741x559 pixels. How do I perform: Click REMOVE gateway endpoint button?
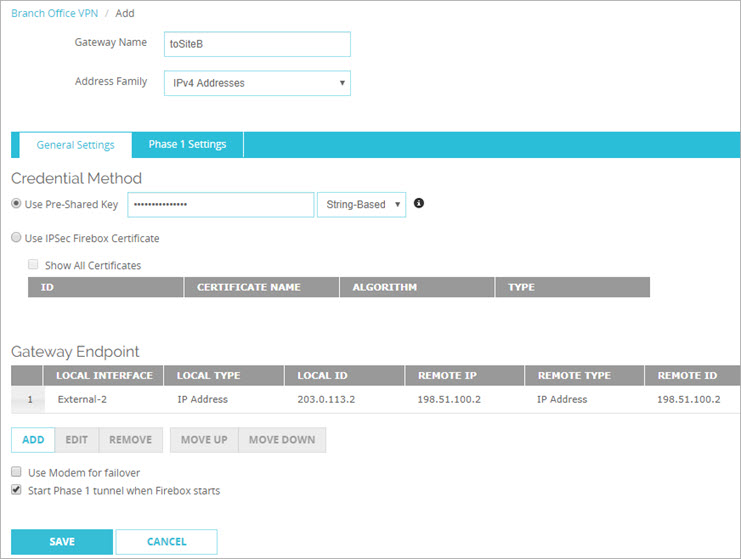[130, 440]
